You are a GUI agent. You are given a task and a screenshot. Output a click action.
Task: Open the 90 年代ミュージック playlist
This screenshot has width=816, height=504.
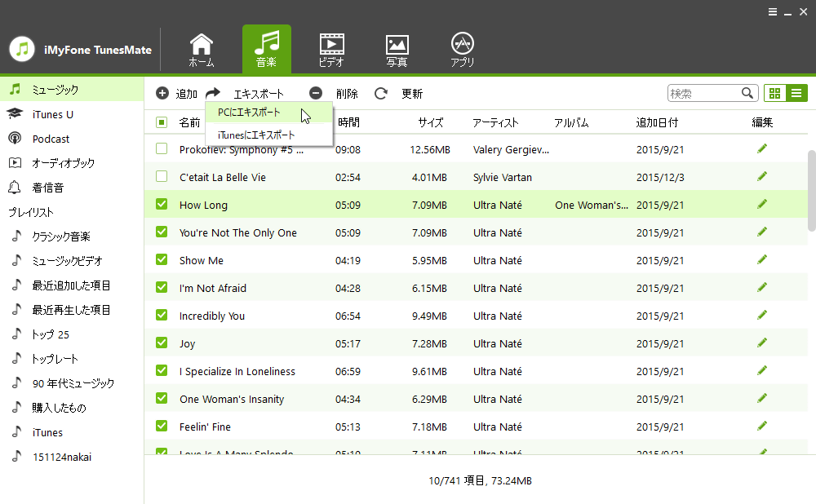click(x=72, y=383)
